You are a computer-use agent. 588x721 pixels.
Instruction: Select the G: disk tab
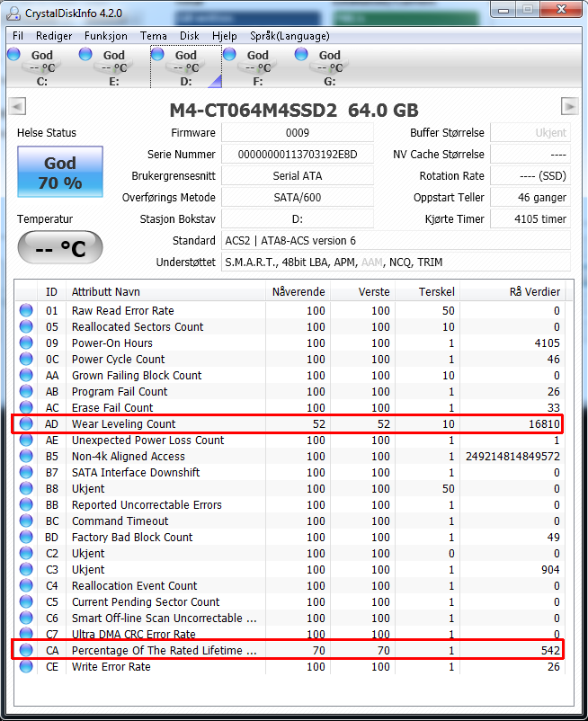[x=330, y=67]
